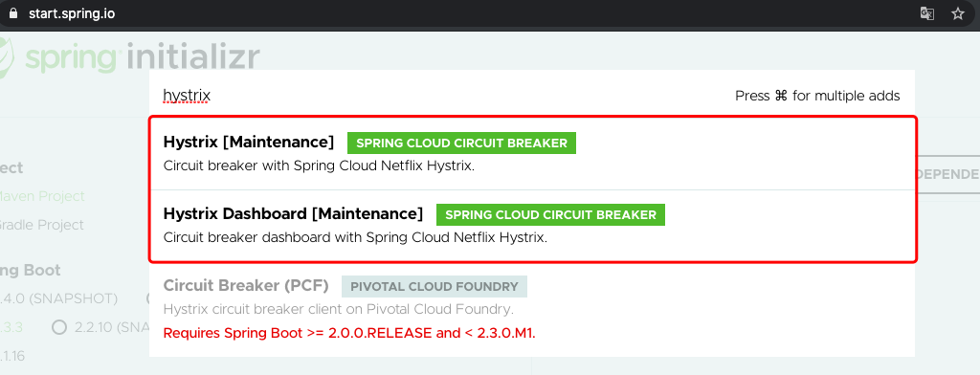The image size is (980, 375).
Task: Choose the Maven Project option
Action: coord(41,196)
